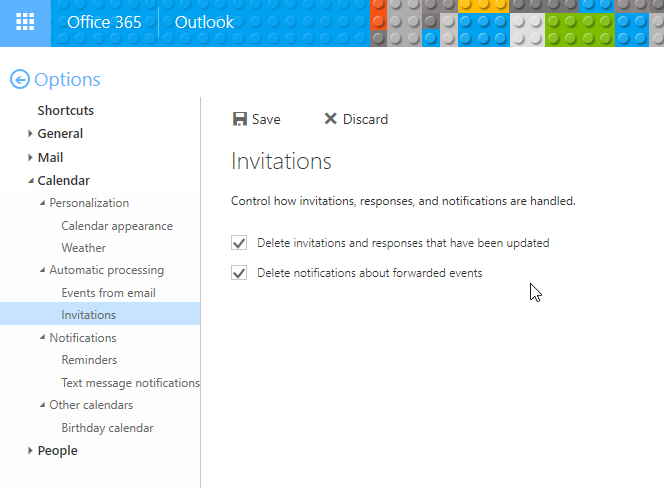Select Invitations in the sidebar
664x488 pixels.
(100, 314)
